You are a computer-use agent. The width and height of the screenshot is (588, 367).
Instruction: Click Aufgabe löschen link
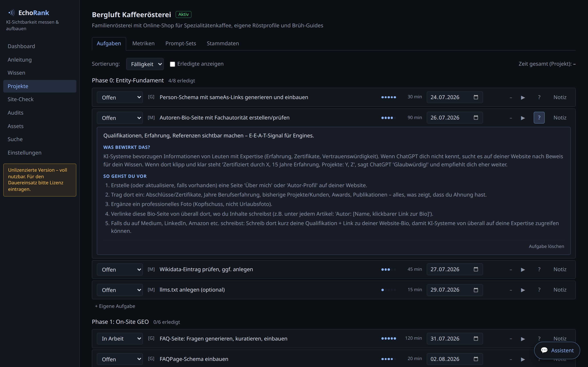tap(546, 246)
